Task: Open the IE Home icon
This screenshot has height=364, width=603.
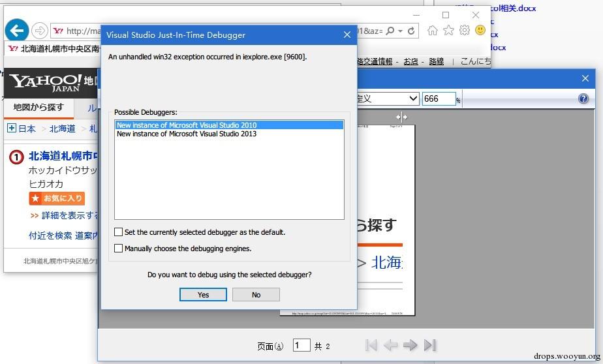Action: pyautogui.click(x=432, y=30)
